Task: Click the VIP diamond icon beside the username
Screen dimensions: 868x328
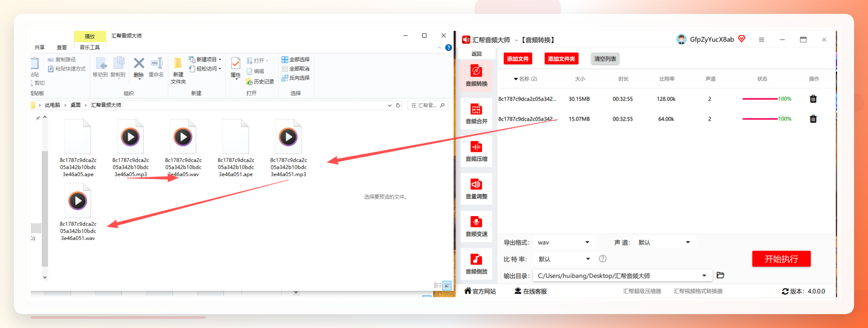Action: pyautogui.click(x=742, y=39)
